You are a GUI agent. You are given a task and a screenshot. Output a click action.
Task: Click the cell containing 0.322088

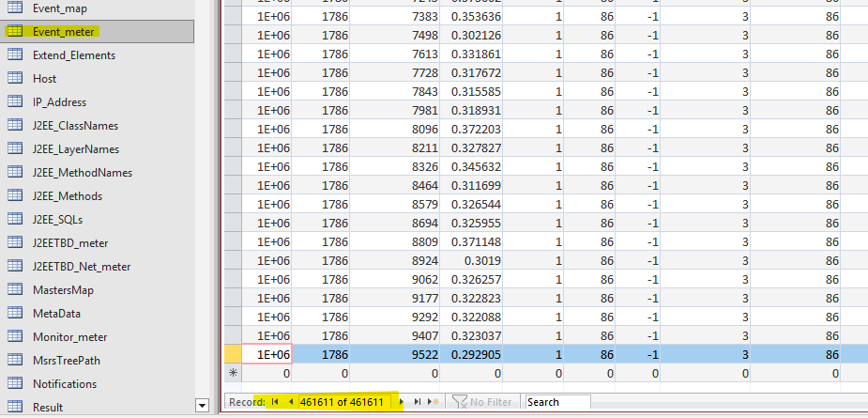point(469,317)
